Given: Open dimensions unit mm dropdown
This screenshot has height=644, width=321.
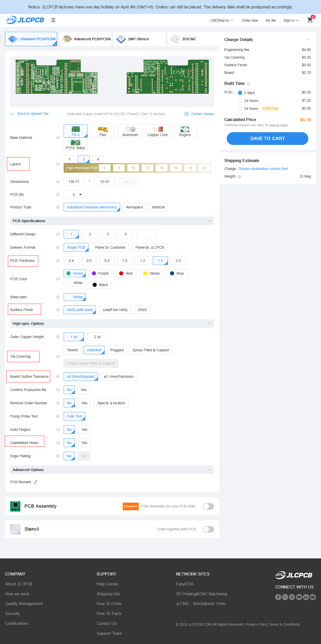Looking at the screenshot, I should 129,182.
